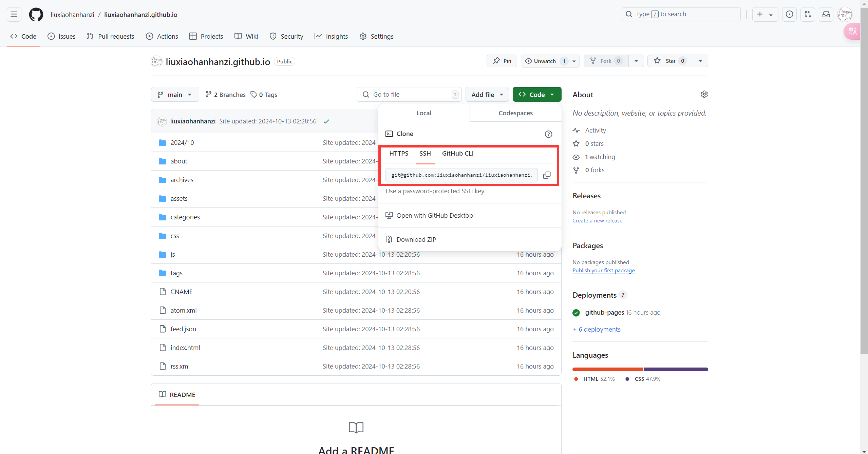Screen dimensions: 868x454
Task: Open the hamburger navigation menu
Action: (x=14, y=15)
